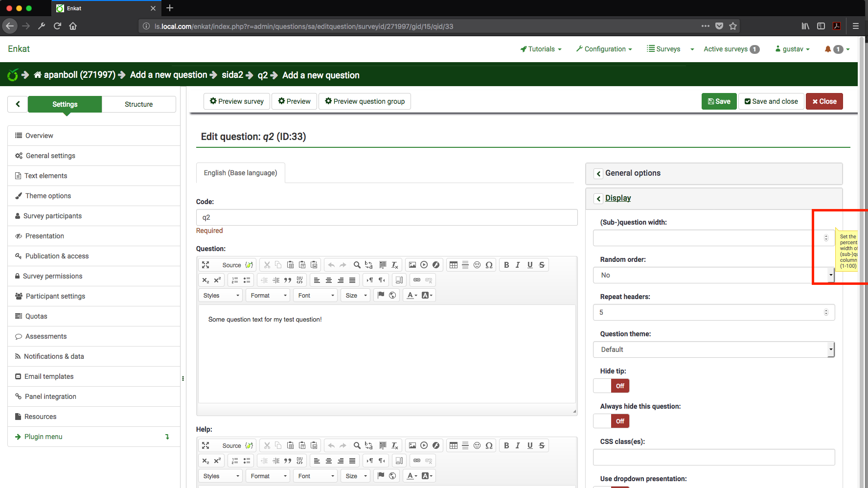This screenshot has width=868, height=488.
Task: Click Bold in the Question editor toolbar
Action: [506, 265]
